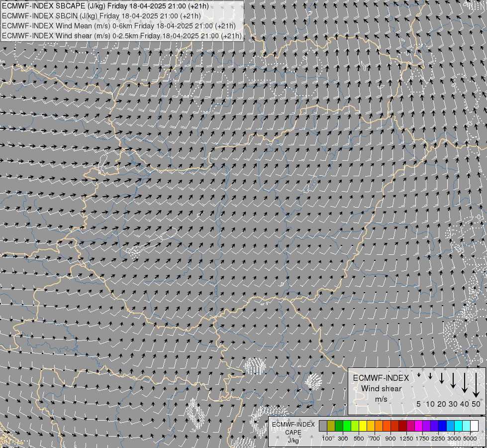487x448 pixels.
Task: Select the pure blue swatch after 2250
Action: click(443, 426)
